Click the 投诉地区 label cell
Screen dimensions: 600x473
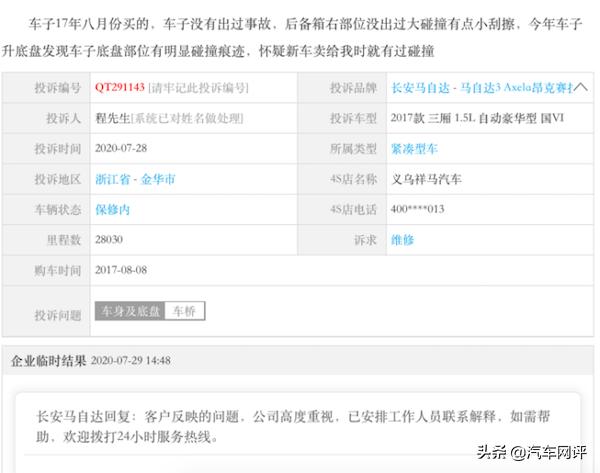(46, 179)
